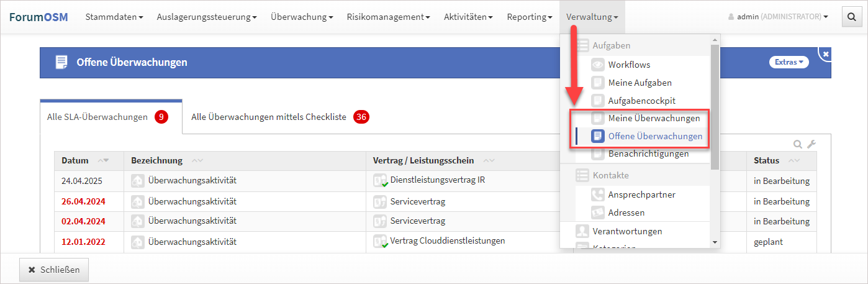This screenshot has height=284, width=868.
Task: Click the Schließen button
Action: click(x=54, y=270)
